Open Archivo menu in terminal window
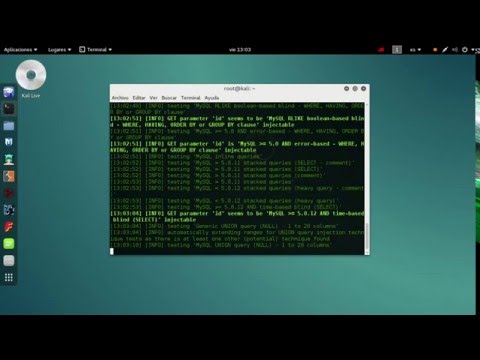This screenshot has height=360, width=480. [x=120, y=98]
